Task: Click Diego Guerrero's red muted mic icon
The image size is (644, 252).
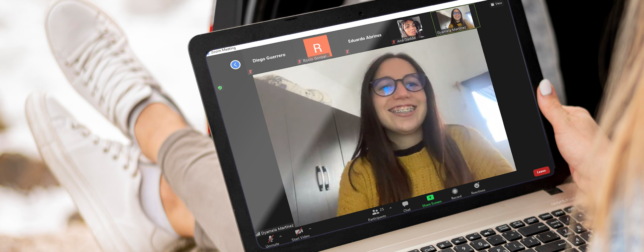Action: click(x=250, y=72)
